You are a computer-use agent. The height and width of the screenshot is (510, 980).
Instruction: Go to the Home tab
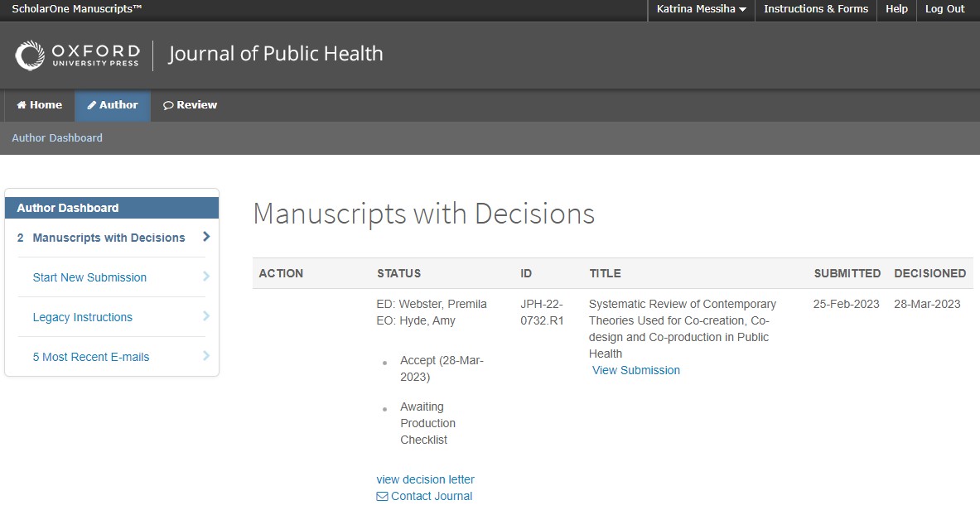pos(40,105)
